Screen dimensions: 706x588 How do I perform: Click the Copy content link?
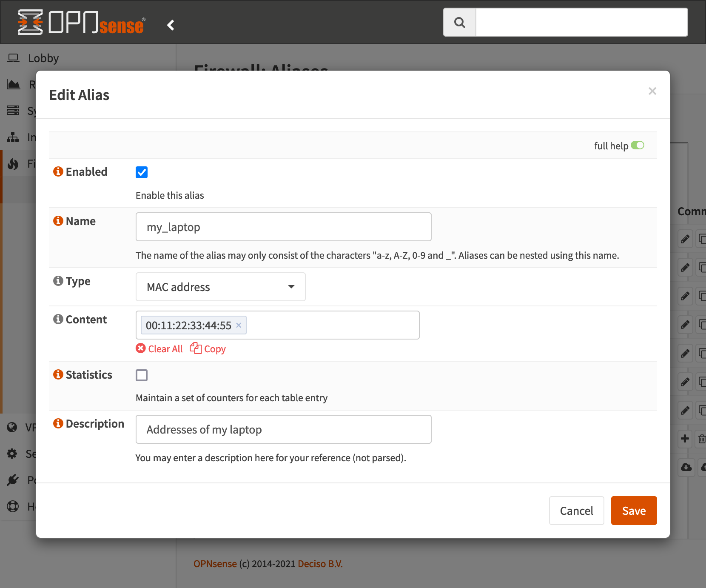tap(208, 349)
